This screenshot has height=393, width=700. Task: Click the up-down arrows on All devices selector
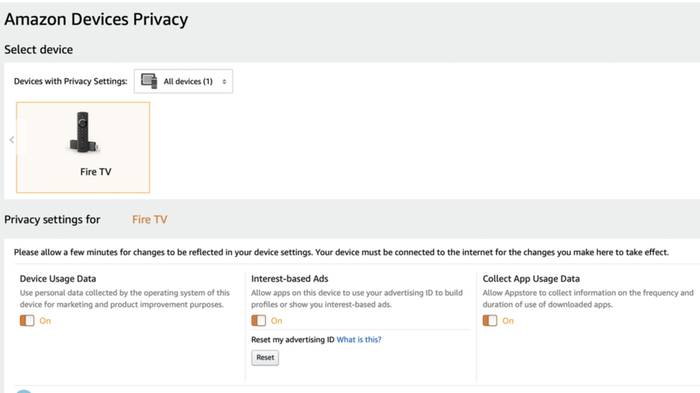coord(224,82)
